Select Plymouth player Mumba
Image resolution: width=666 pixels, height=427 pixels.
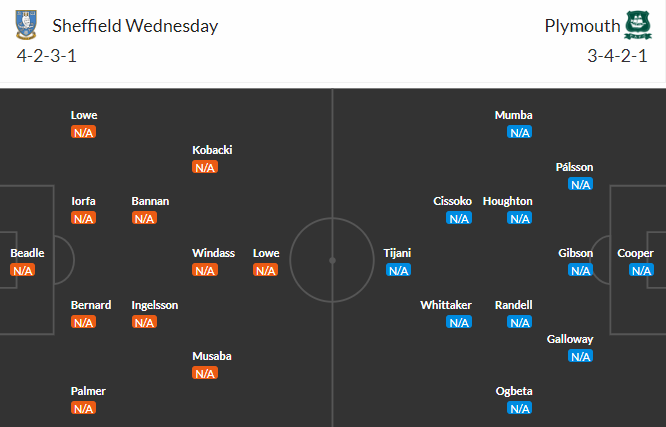coord(514,115)
